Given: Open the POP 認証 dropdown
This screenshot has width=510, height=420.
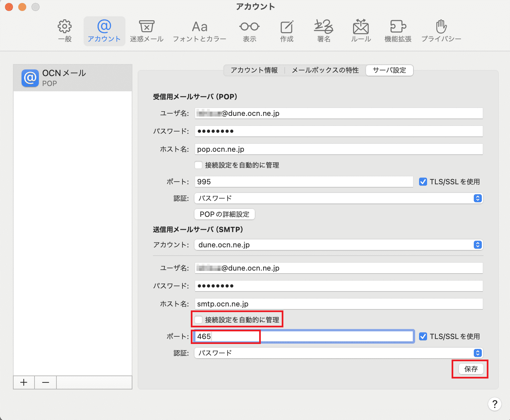Looking at the screenshot, I should tap(338, 198).
